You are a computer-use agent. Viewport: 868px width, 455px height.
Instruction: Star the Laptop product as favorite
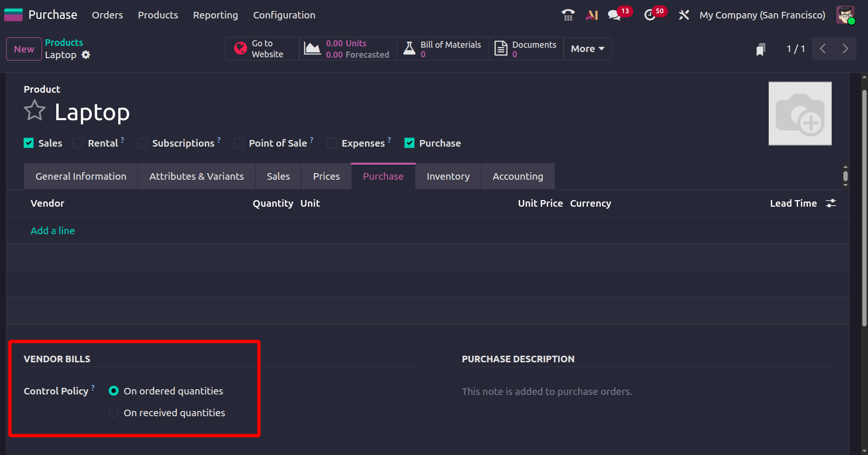pyautogui.click(x=34, y=110)
